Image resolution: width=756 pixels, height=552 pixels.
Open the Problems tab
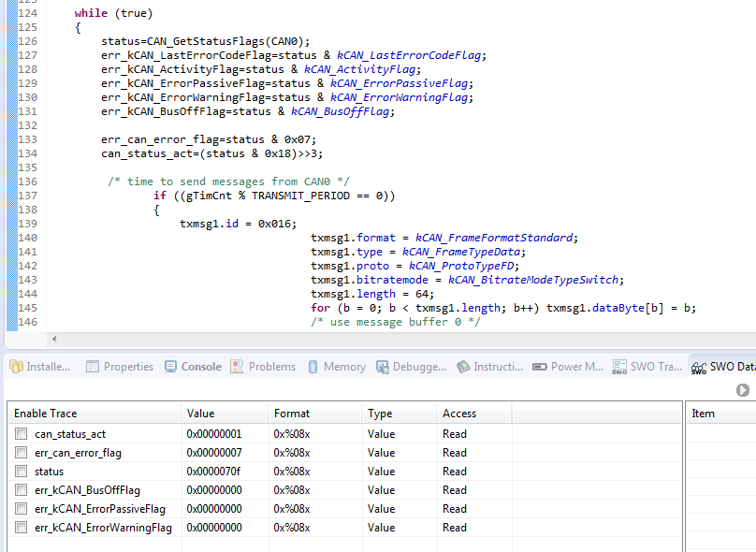click(263, 367)
